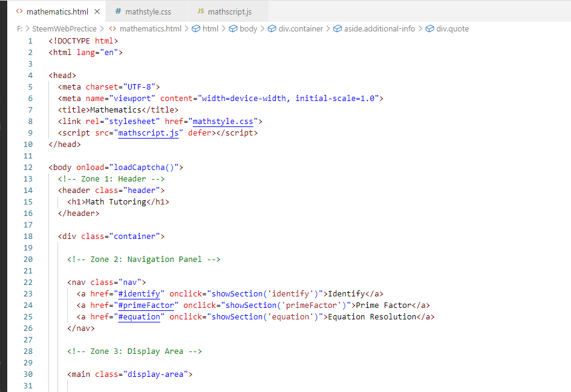
Task: Click the F: drive breadcrumb
Action: tap(20, 29)
